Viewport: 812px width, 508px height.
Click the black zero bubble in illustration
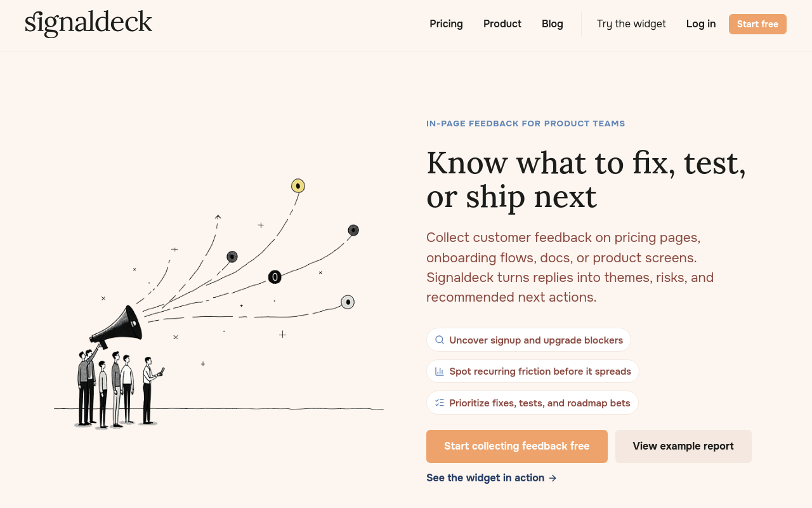(x=275, y=277)
